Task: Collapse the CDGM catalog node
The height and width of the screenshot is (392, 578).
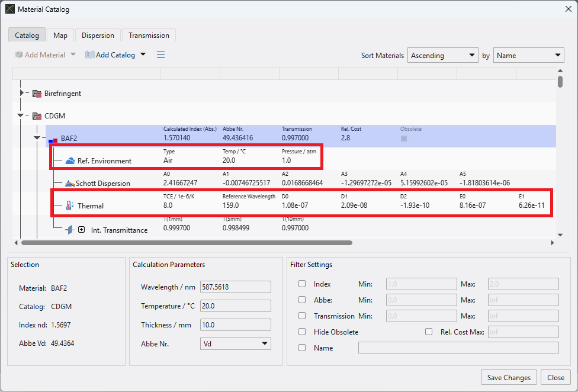Action: [x=20, y=115]
